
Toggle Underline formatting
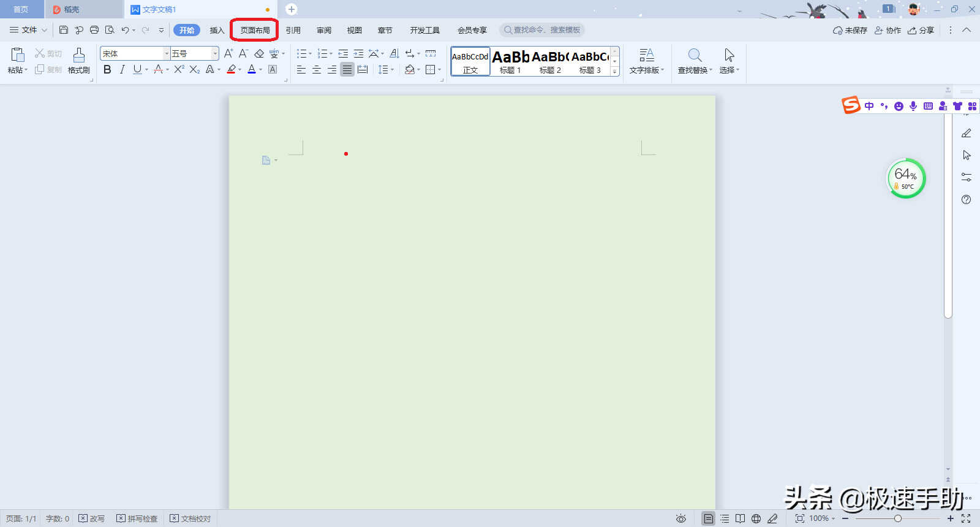137,69
